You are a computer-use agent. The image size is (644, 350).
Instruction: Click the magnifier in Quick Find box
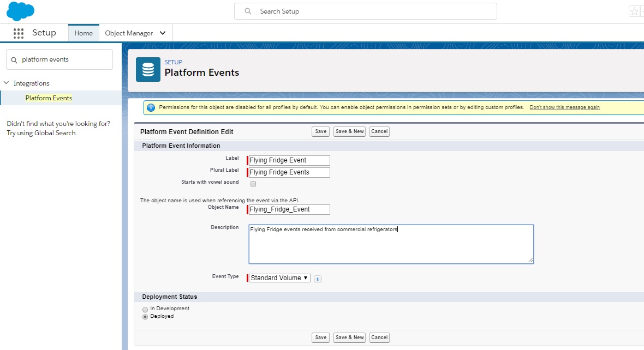click(14, 59)
